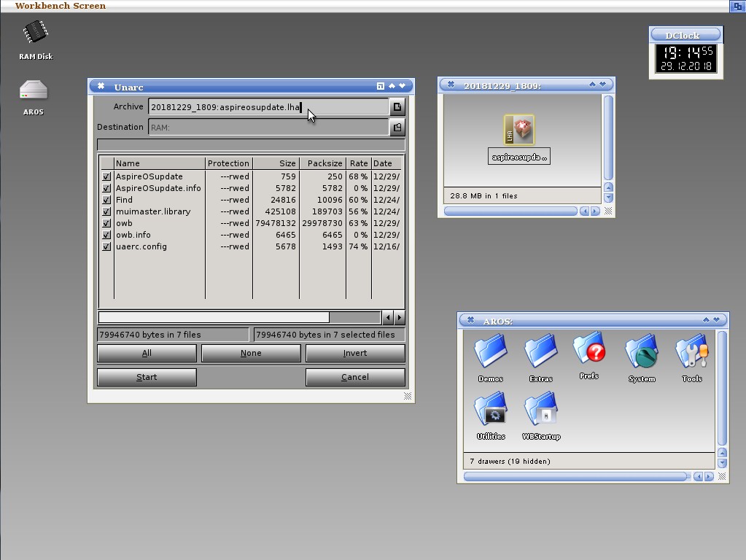Uncheck the AspireOSupdate file checkbox

[x=106, y=176]
